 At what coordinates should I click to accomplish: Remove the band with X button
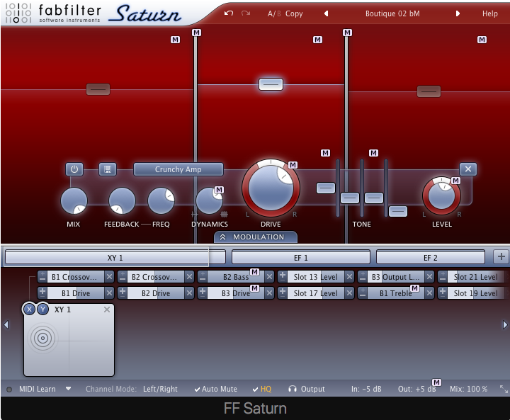pos(468,169)
